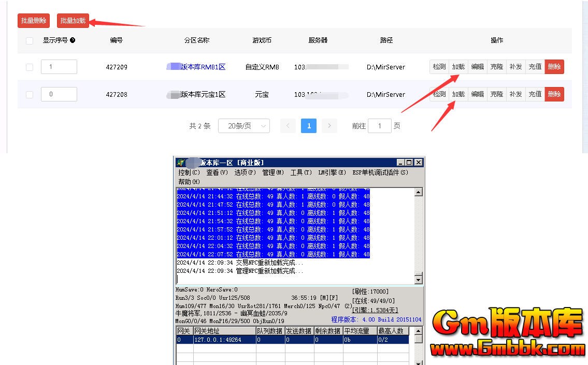
Task: Go to previous page arrow in pagination
Action: coord(288,126)
